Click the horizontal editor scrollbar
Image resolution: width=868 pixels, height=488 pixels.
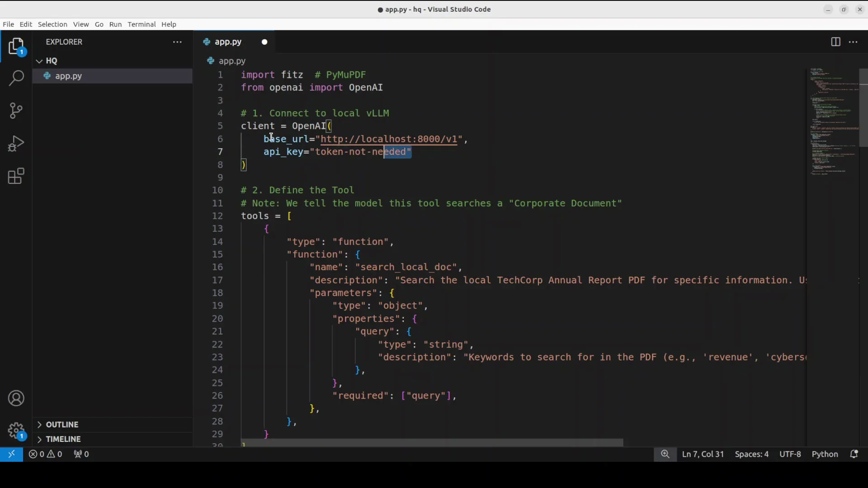coord(432,443)
